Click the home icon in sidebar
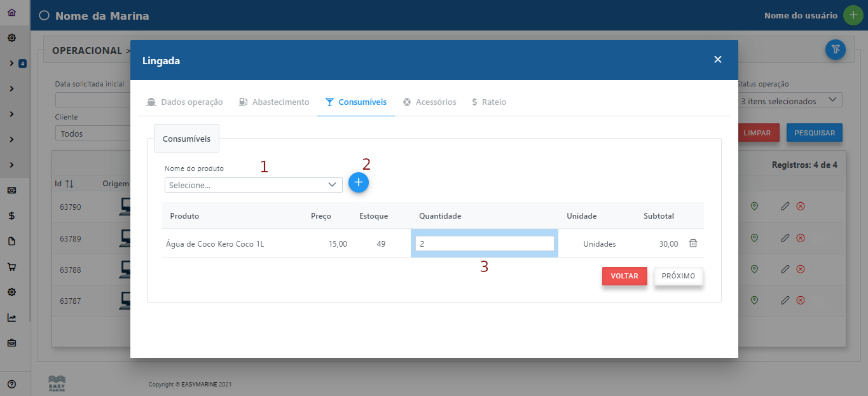Screen dimensions: 868x396 tap(11, 12)
